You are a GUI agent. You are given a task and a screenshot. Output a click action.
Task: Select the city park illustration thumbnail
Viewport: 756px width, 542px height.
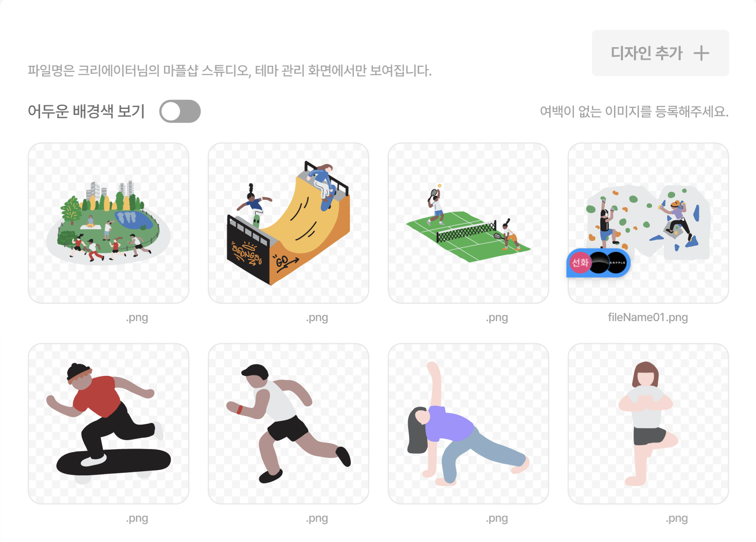[108, 223]
